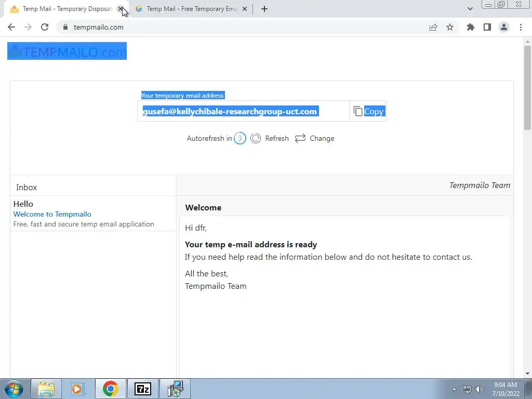Open the installer program taskbar icon
Image resolution: width=532 pixels, height=399 pixels.
pos(176,389)
